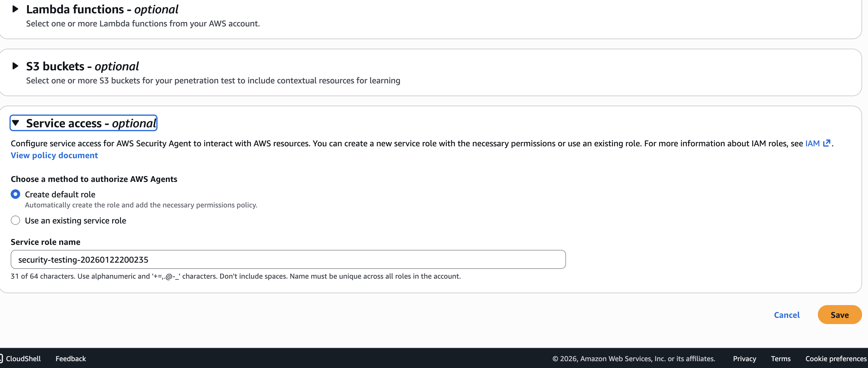Open the Feedback footer item
This screenshot has height=368, width=868.
(71, 359)
